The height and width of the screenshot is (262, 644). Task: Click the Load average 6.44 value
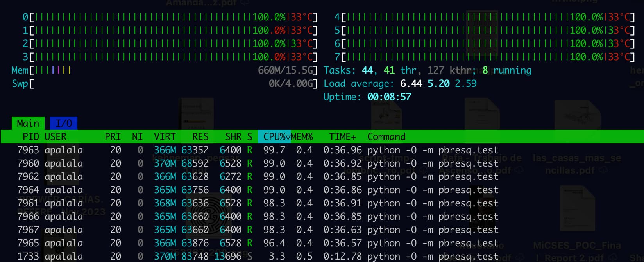411,84
